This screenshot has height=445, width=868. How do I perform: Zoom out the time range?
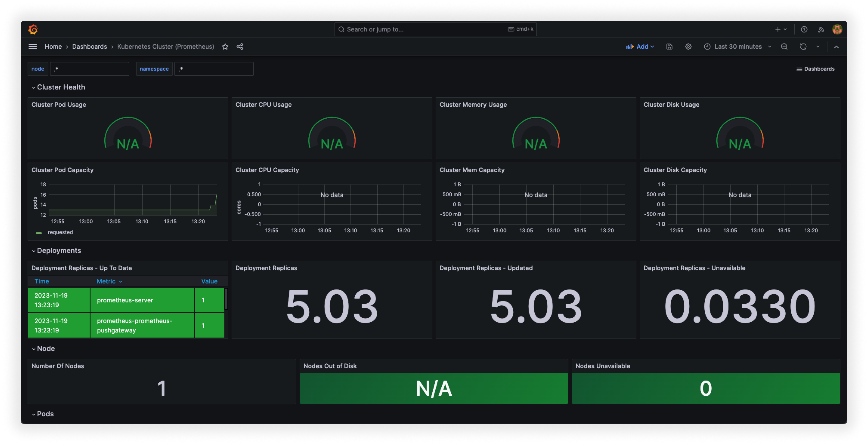(x=784, y=46)
